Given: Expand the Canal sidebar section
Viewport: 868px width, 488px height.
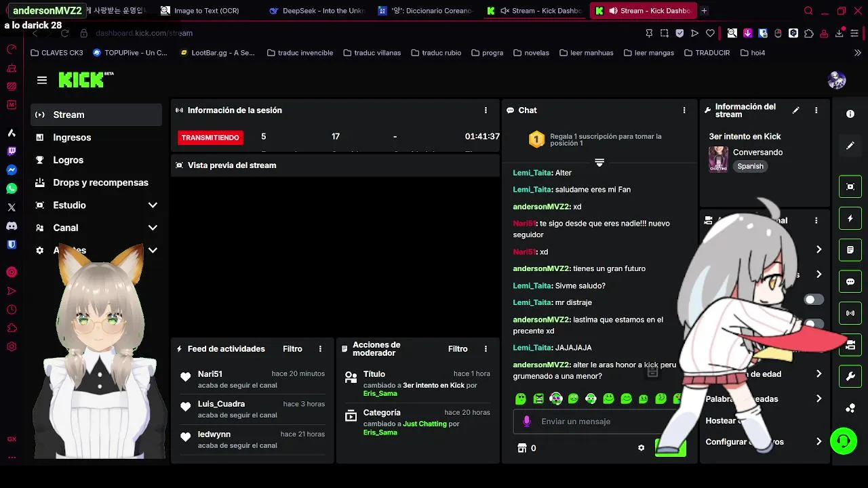Looking at the screenshot, I should [x=153, y=228].
